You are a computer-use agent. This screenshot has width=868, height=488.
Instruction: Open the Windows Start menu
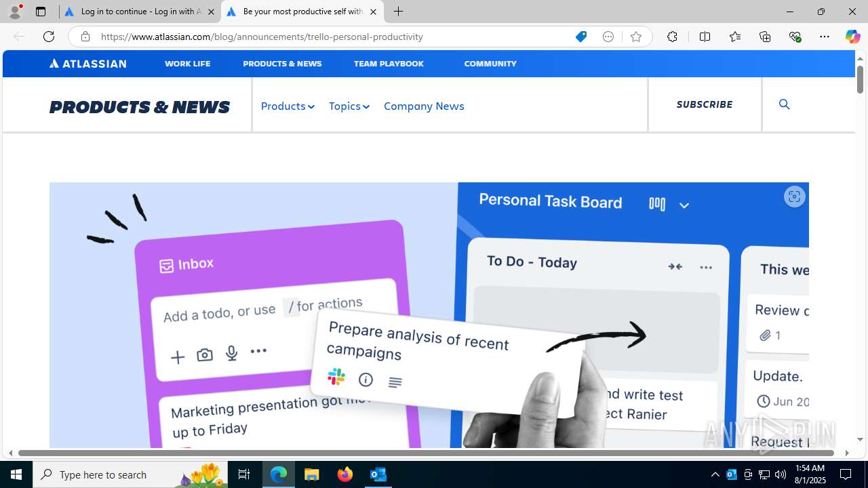(x=16, y=474)
